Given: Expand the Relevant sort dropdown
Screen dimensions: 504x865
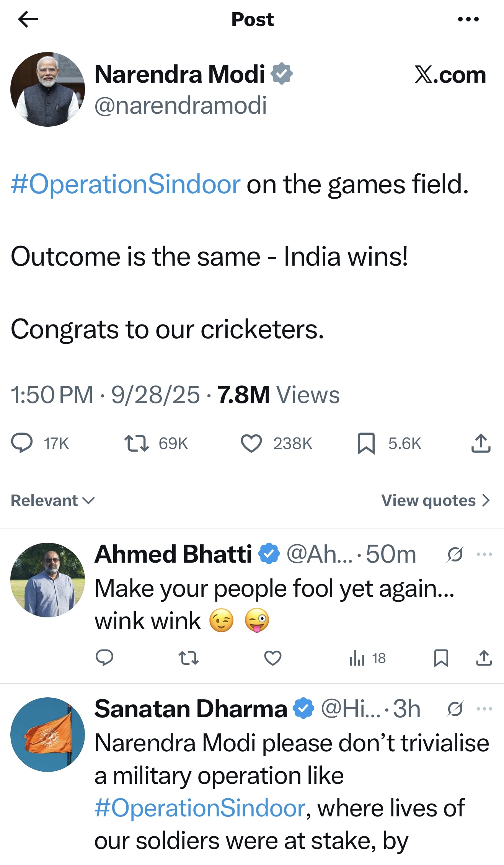Looking at the screenshot, I should 53,501.
